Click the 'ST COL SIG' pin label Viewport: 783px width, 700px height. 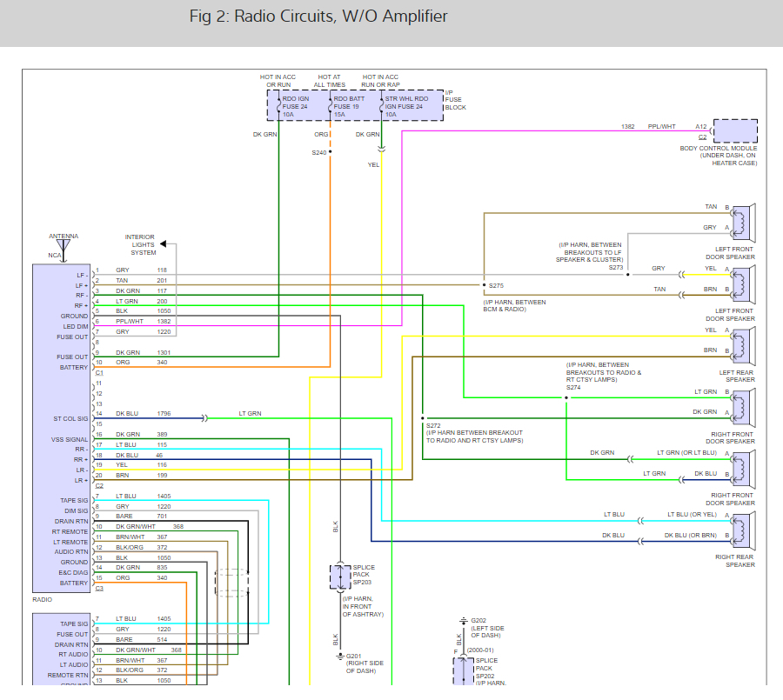click(70, 419)
